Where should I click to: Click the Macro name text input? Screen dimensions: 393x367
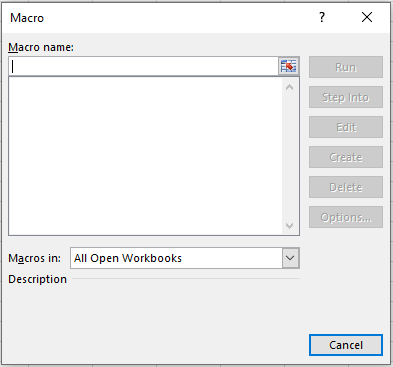click(144, 66)
